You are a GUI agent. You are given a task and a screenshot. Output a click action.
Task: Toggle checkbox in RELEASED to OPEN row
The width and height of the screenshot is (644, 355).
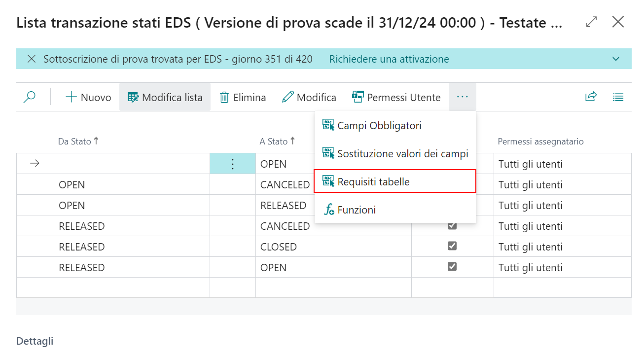[x=452, y=267]
